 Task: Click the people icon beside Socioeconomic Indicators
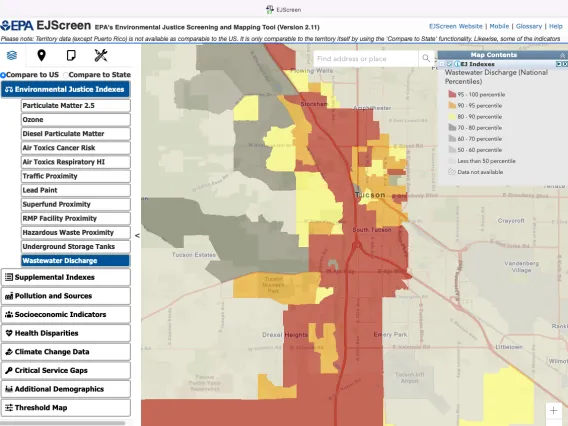(x=9, y=314)
